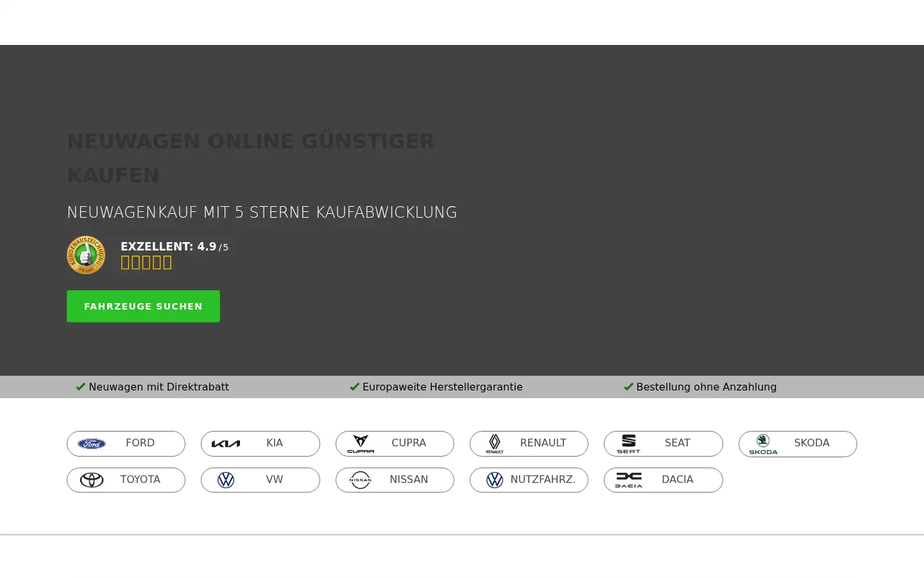Open the green Fahrzeuge Suchen button
Image resolution: width=924 pixels, height=578 pixels.
(143, 306)
